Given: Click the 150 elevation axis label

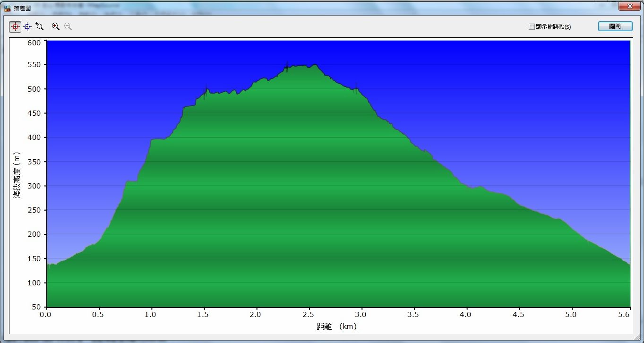Looking at the screenshot, I should point(35,259).
